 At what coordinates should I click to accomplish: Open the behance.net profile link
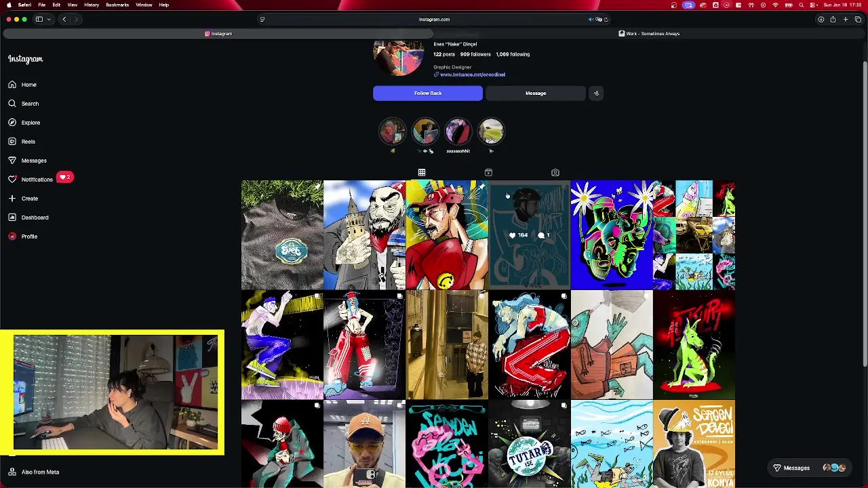point(472,75)
